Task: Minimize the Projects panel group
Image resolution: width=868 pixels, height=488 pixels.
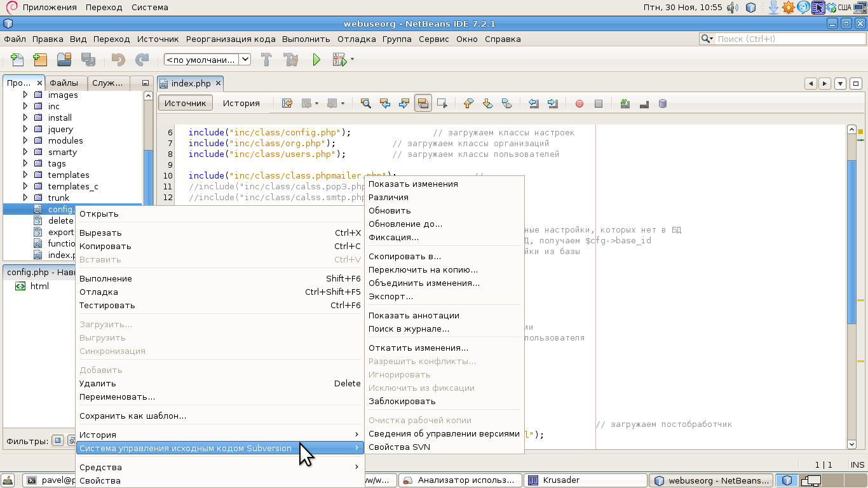Action: tap(146, 83)
